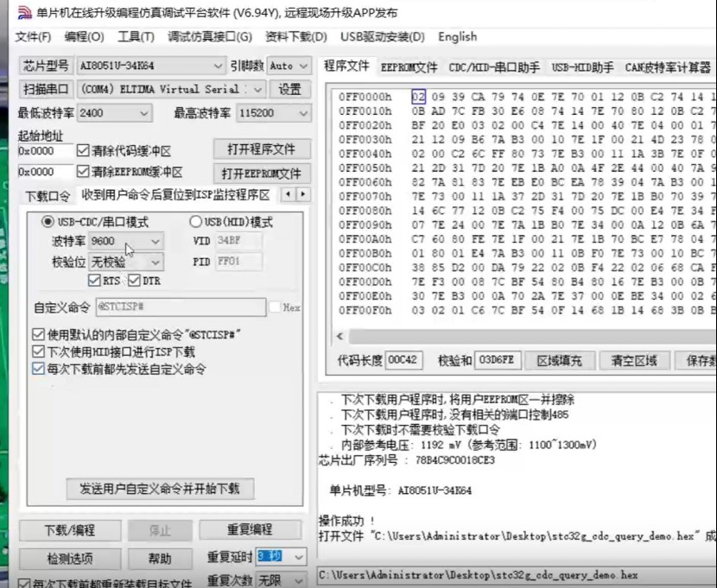Click the first 起始地址 0x0000 input field
Screen dimensions: 717x588
45,151
